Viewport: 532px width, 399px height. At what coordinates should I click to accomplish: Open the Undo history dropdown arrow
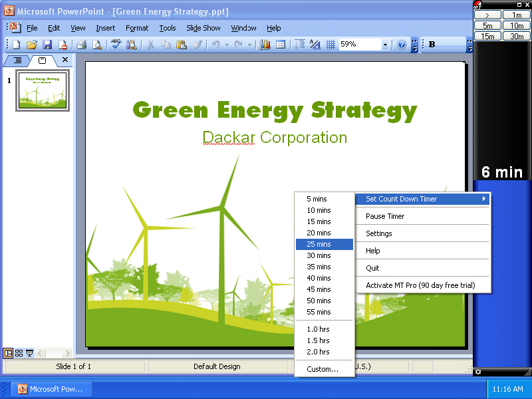point(227,45)
